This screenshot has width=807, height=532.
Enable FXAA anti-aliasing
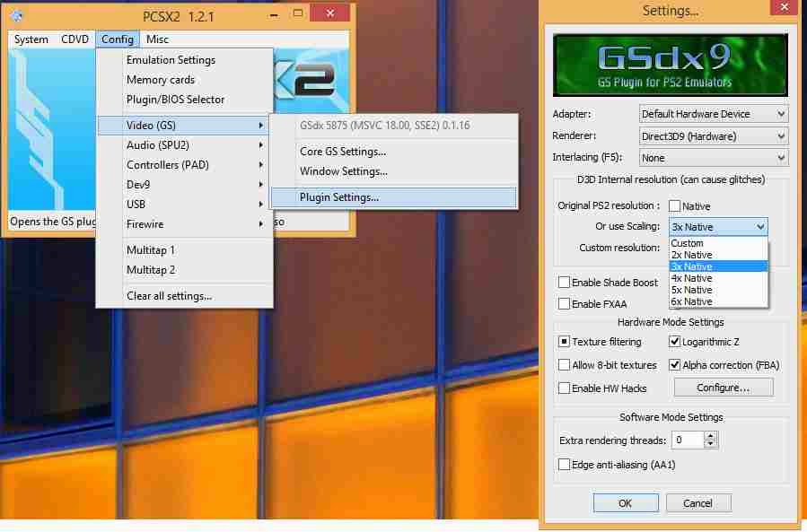pos(565,304)
